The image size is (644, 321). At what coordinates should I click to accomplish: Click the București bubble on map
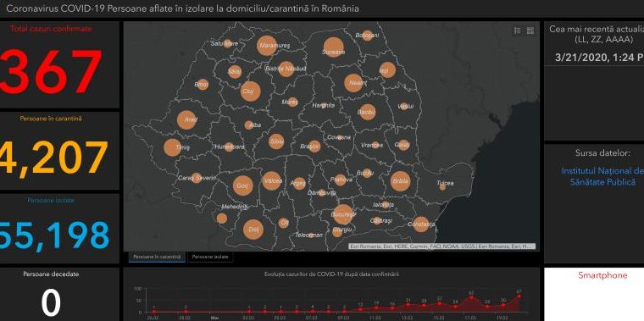click(x=342, y=214)
